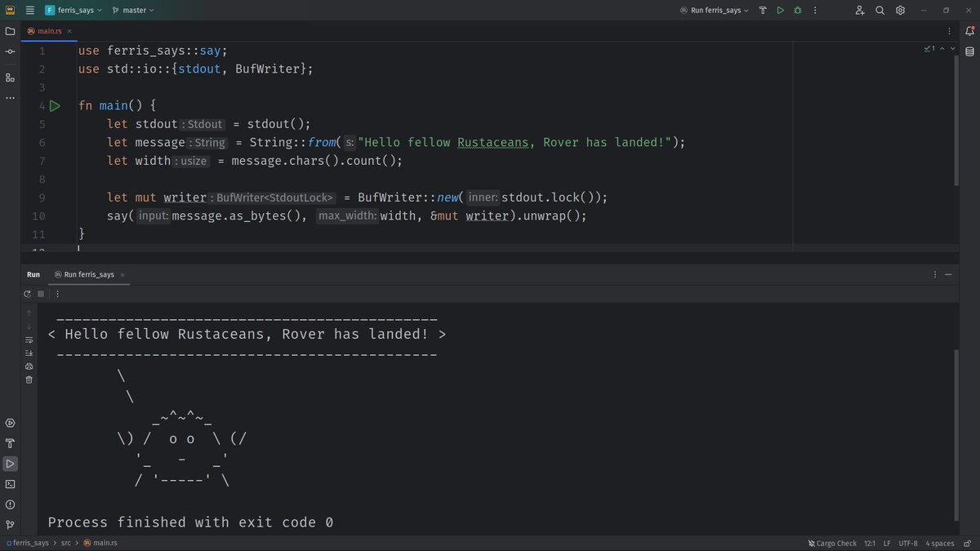Change 4 spaces indent setting
This screenshot has height=551, width=980.
tap(939, 543)
